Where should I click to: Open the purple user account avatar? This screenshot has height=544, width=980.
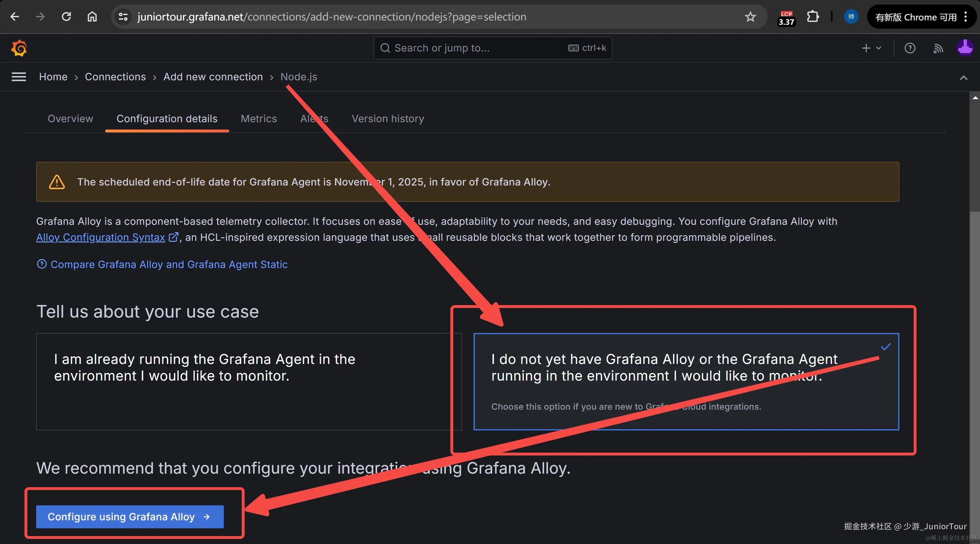pos(965,48)
